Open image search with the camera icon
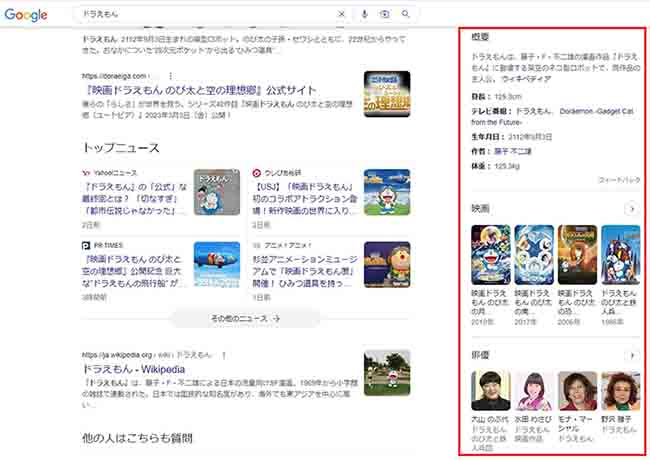650x460 pixels. [x=385, y=14]
